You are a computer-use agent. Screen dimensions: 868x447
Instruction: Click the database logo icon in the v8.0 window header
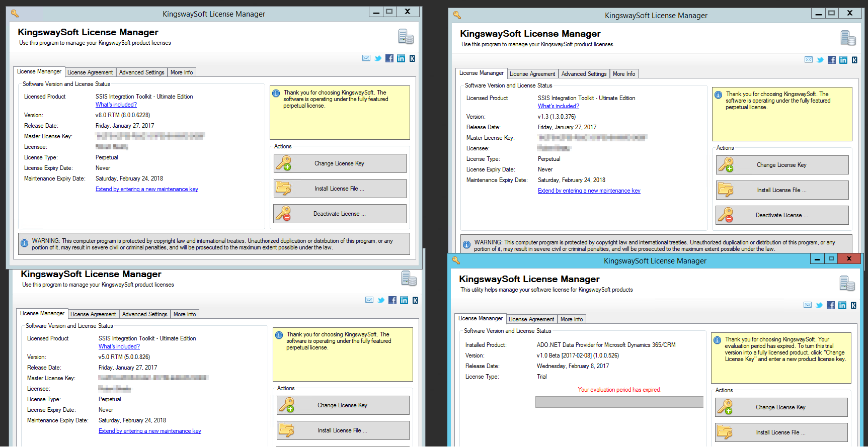click(406, 37)
